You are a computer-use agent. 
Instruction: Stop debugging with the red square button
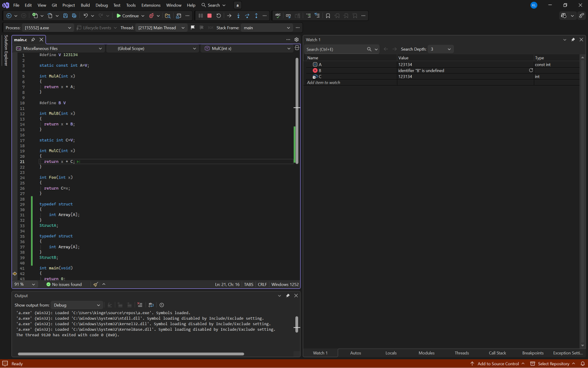209,16
